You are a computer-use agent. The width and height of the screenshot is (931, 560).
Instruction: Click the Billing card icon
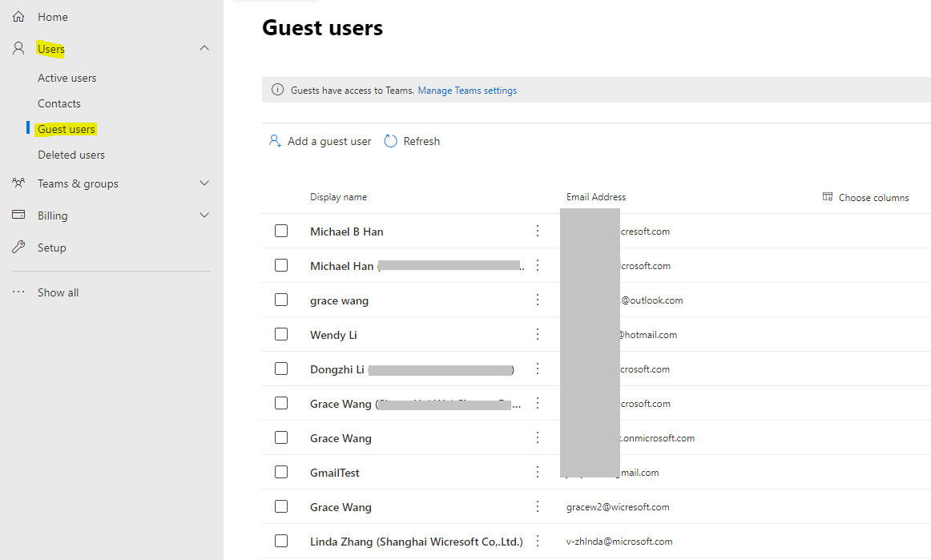(x=18, y=215)
